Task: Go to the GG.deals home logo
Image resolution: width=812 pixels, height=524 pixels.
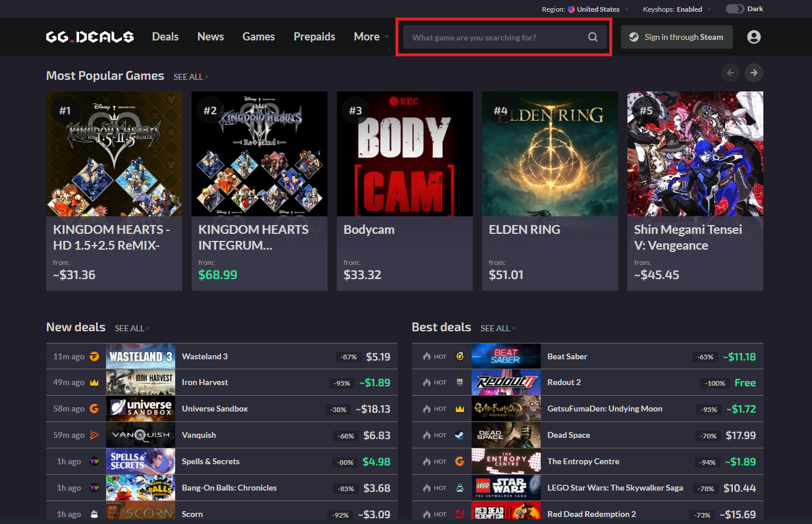Action: point(90,37)
